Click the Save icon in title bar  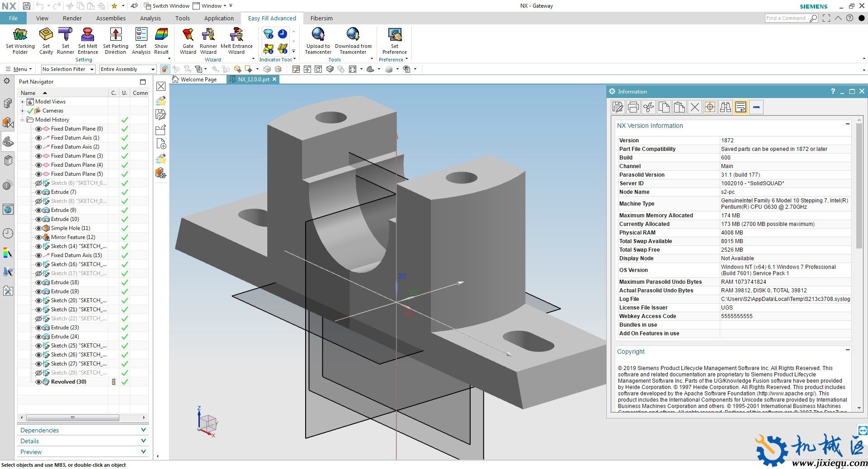tap(27, 6)
